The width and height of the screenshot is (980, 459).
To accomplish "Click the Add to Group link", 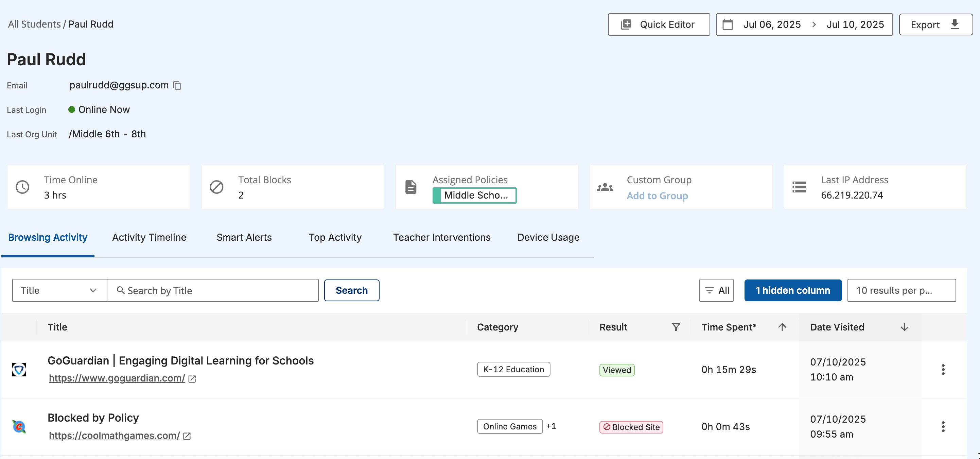I will [x=657, y=195].
